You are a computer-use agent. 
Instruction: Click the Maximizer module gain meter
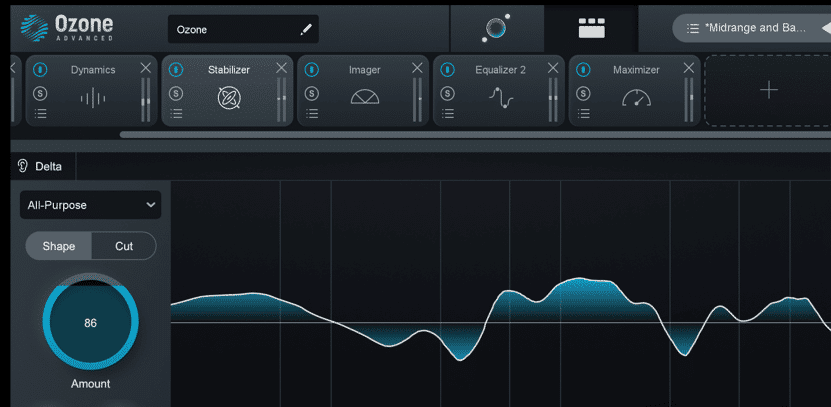tap(688, 100)
